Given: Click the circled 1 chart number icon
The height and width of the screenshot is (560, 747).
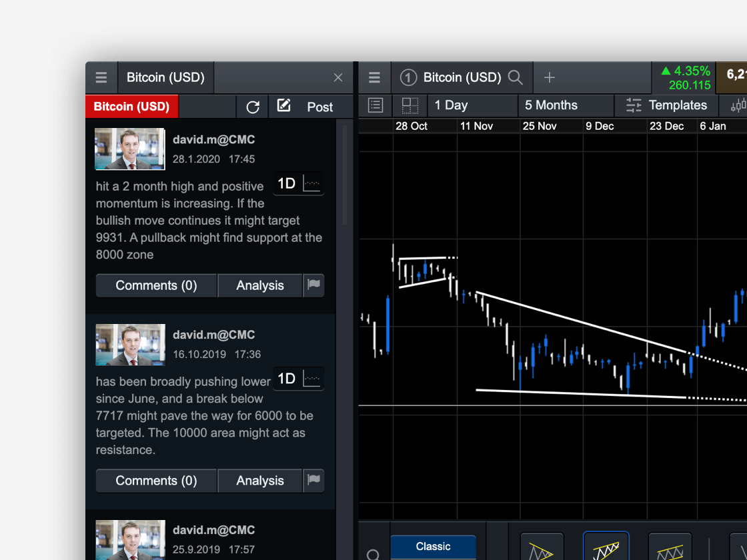Looking at the screenshot, I should [x=408, y=77].
